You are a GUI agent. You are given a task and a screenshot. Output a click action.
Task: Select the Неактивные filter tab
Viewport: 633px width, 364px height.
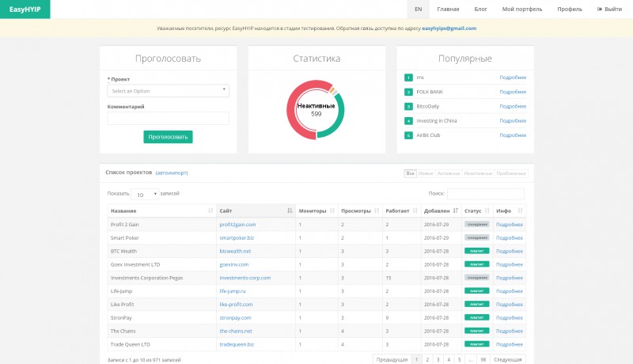(478, 173)
